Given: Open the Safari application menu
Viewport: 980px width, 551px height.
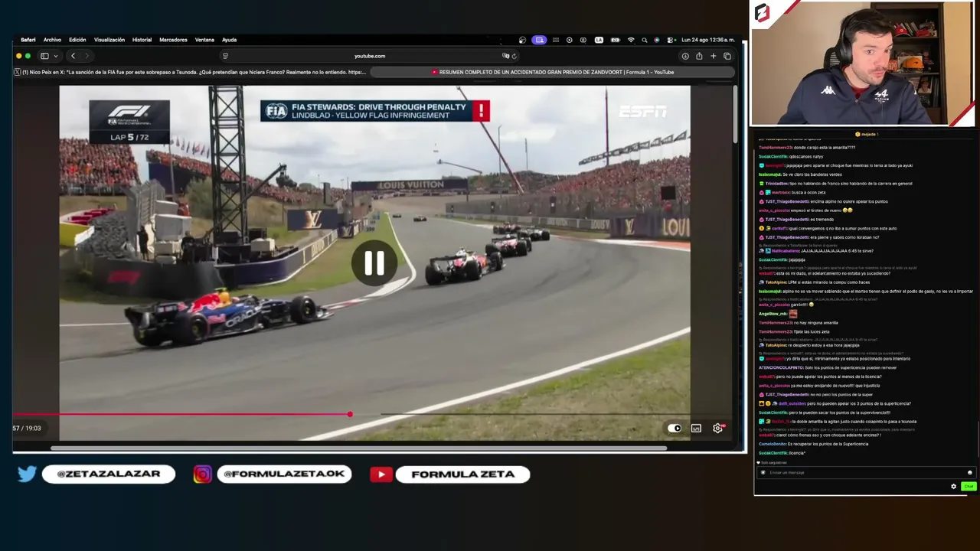Looking at the screenshot, I should pos(28,40).
